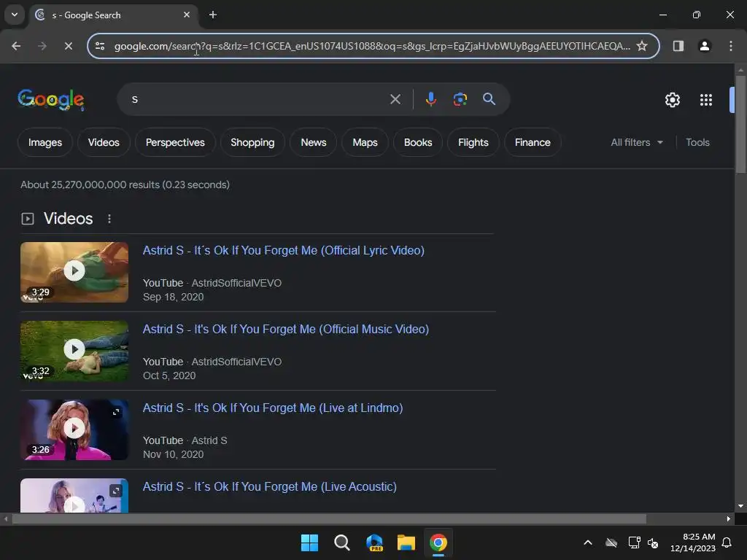Open Live Acoustic video link
The height and width of the screenshot is (560, 747).
(270, 486)
